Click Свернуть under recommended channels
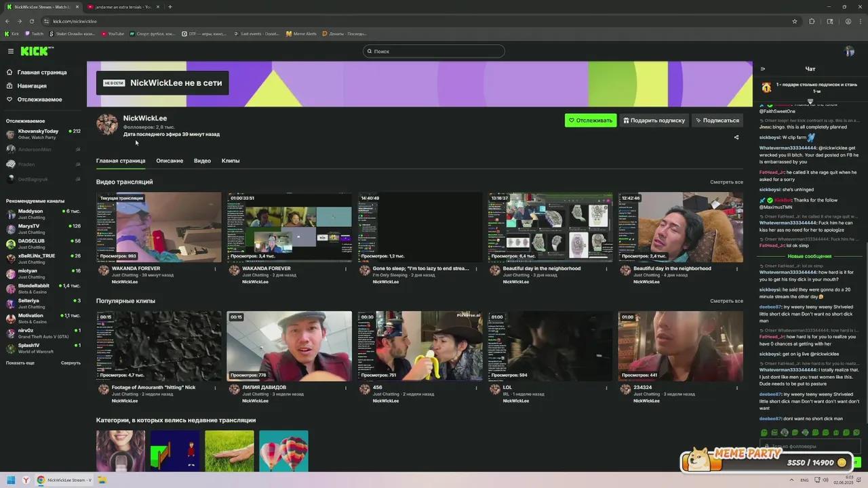Viewport: 868px width, 488px height. tap(71, 363)
